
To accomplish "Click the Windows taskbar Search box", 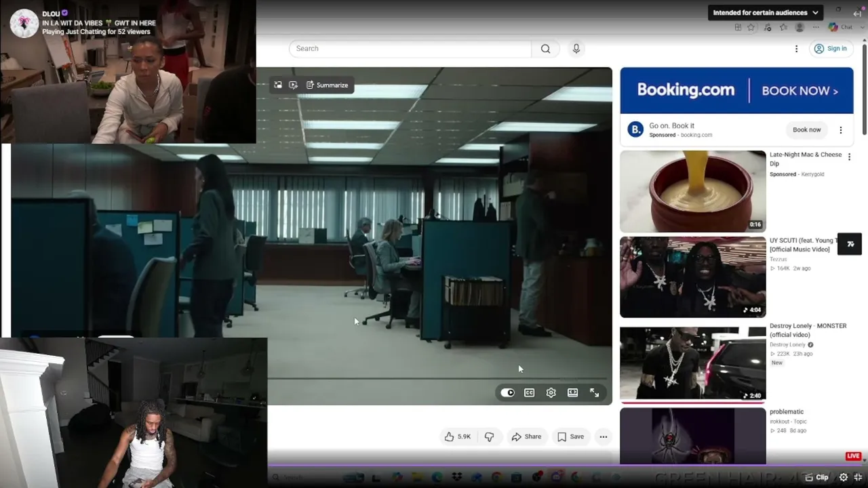I will [x=305, y=478].
